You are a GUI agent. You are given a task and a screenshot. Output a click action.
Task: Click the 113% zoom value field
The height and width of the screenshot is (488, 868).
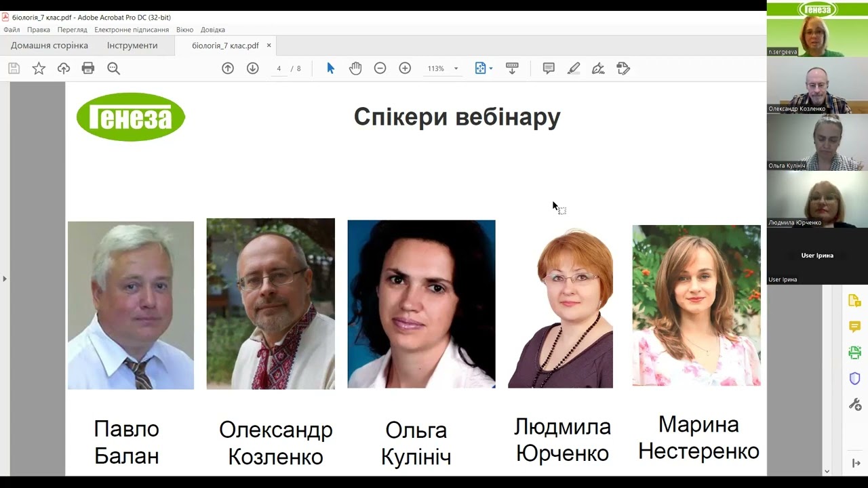[x=435, y=68]
